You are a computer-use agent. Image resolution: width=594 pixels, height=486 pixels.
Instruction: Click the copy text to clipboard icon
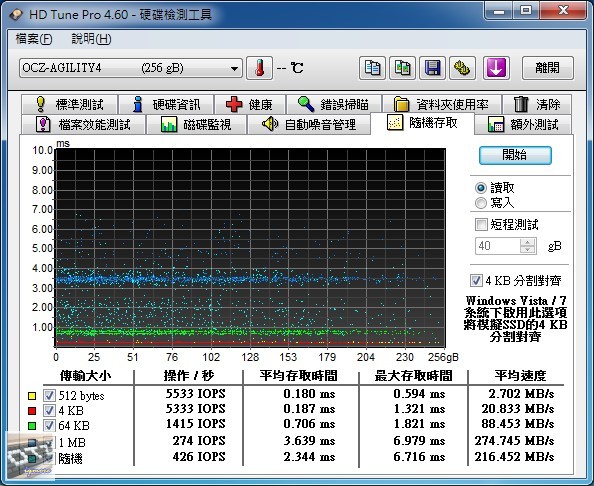[x=372, y=68]
